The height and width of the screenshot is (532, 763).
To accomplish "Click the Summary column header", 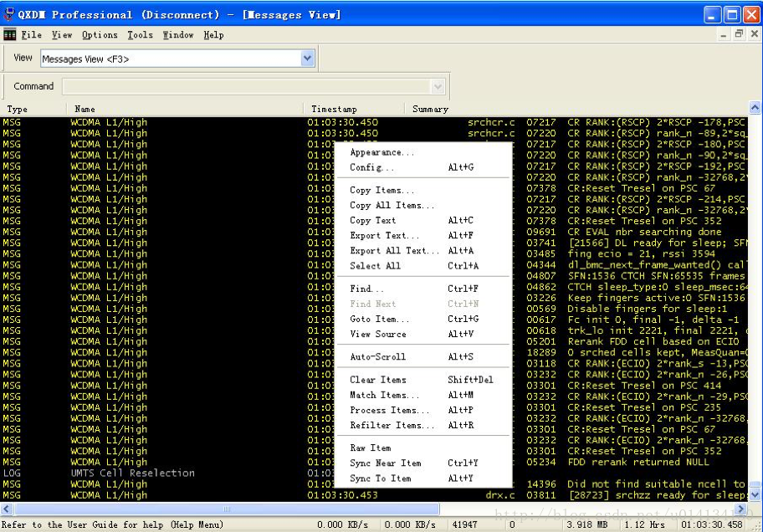I will 576,109.
